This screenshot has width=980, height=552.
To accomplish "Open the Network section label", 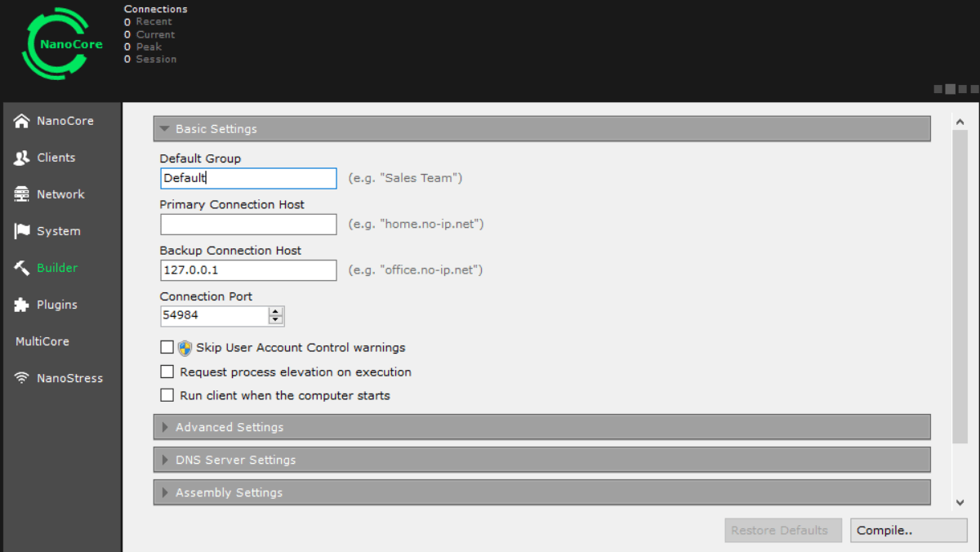I will (x=60, y=194).
